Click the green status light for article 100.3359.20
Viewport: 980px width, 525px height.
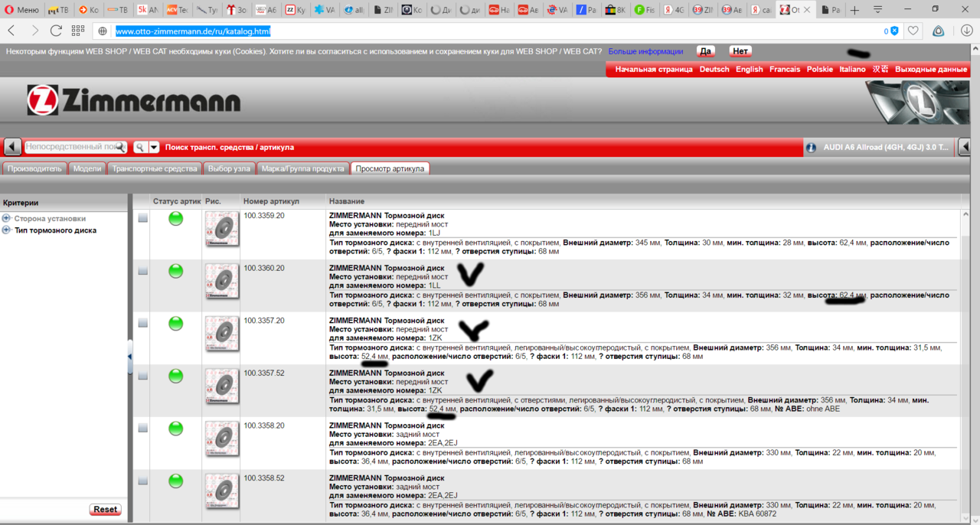tap(175, 219)
